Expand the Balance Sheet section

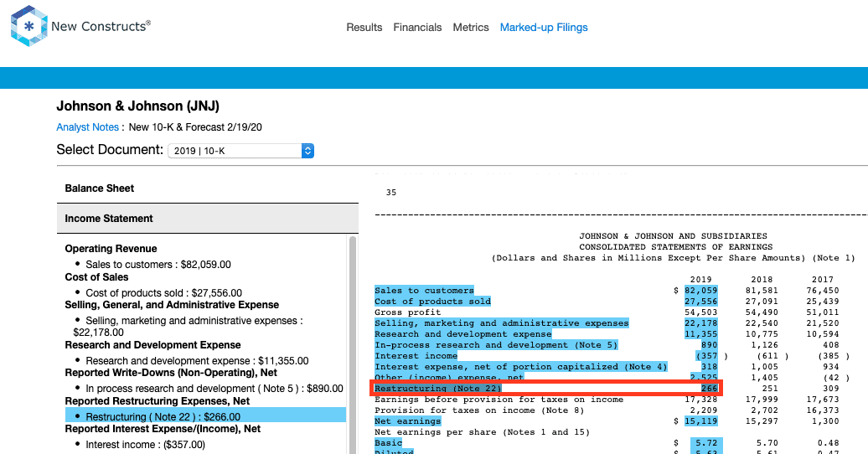(x=208, y=188)
